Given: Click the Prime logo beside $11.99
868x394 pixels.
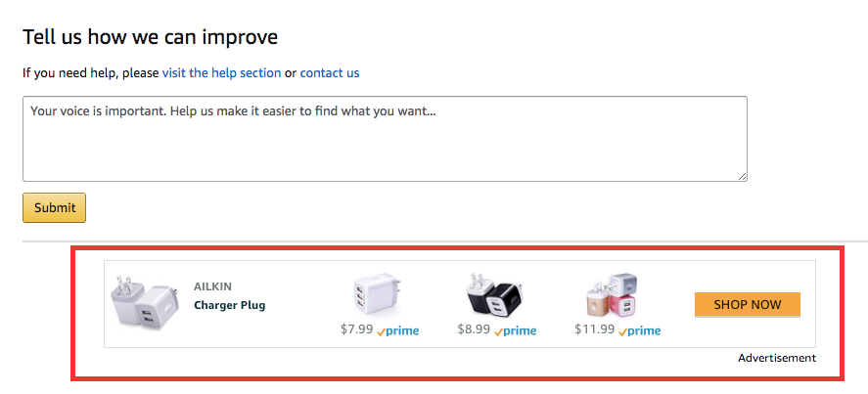Looking at the screenshot, I should (x=639, y=330).
